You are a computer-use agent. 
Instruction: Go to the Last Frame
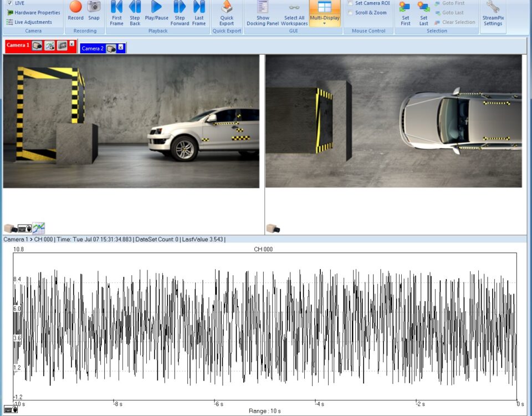pyautogui.click(x=199, y=8)
